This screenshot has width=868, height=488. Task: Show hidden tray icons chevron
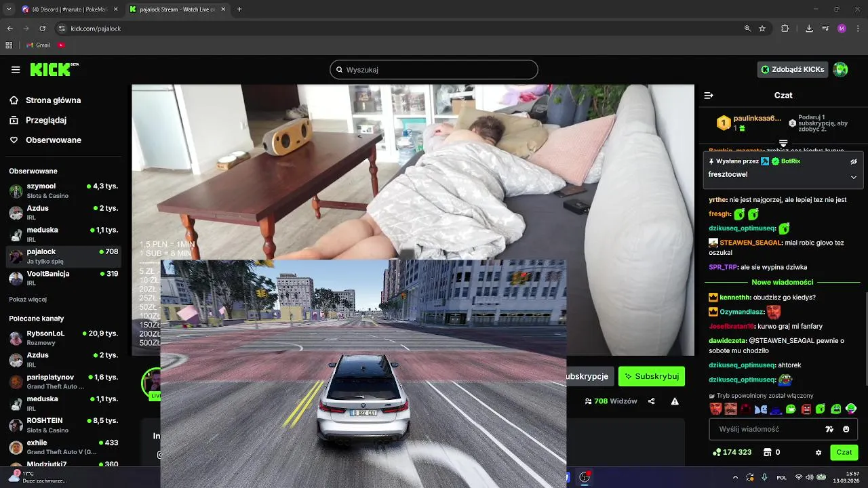(x=736, y=477)
